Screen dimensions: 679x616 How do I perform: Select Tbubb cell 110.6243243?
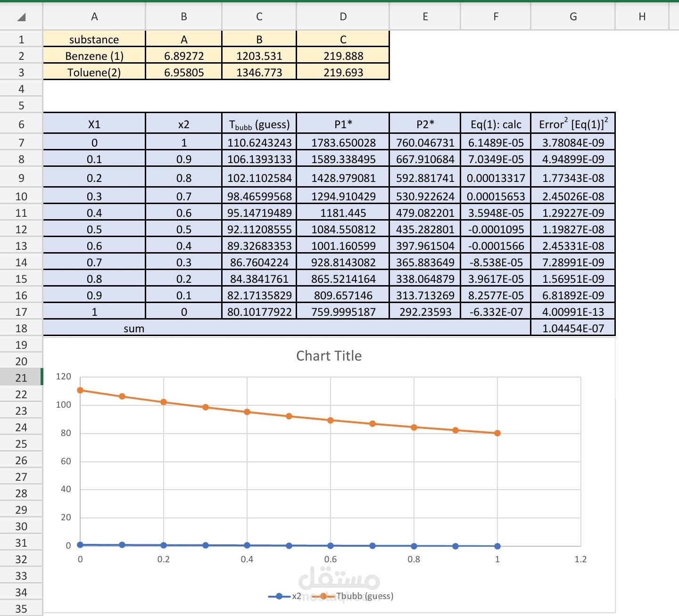[259, 142]
